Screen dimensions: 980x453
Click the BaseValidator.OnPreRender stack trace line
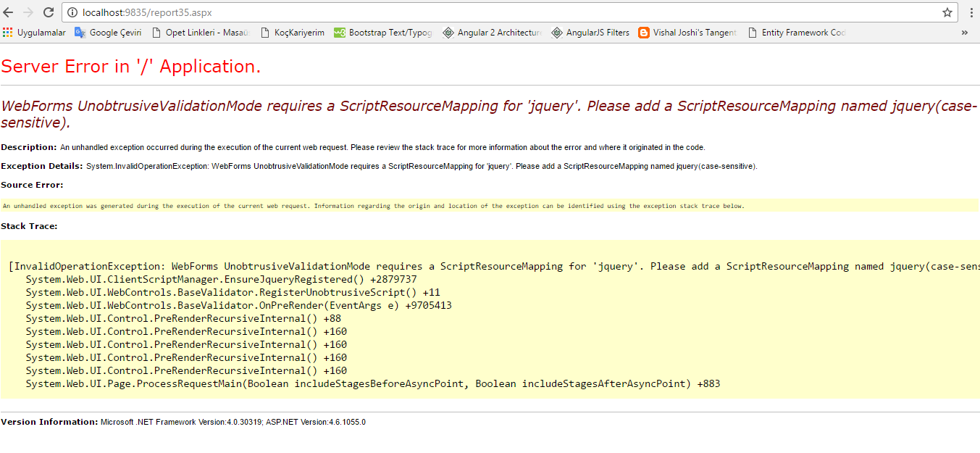tap(239, 305)
